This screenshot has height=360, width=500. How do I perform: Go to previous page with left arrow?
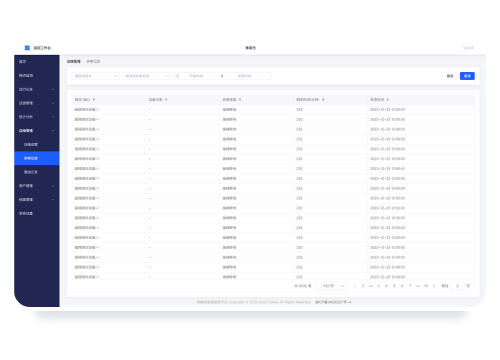click(355, 286)
